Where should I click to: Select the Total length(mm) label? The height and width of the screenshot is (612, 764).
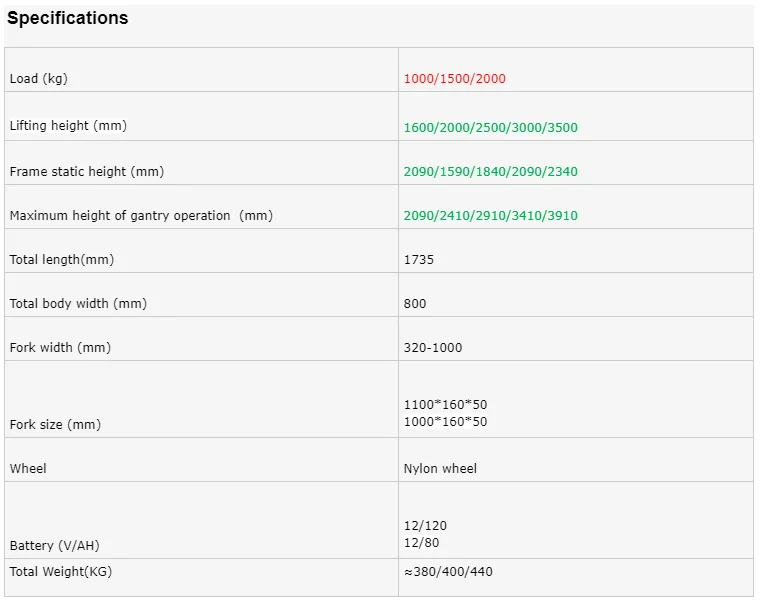click(62, 260)
